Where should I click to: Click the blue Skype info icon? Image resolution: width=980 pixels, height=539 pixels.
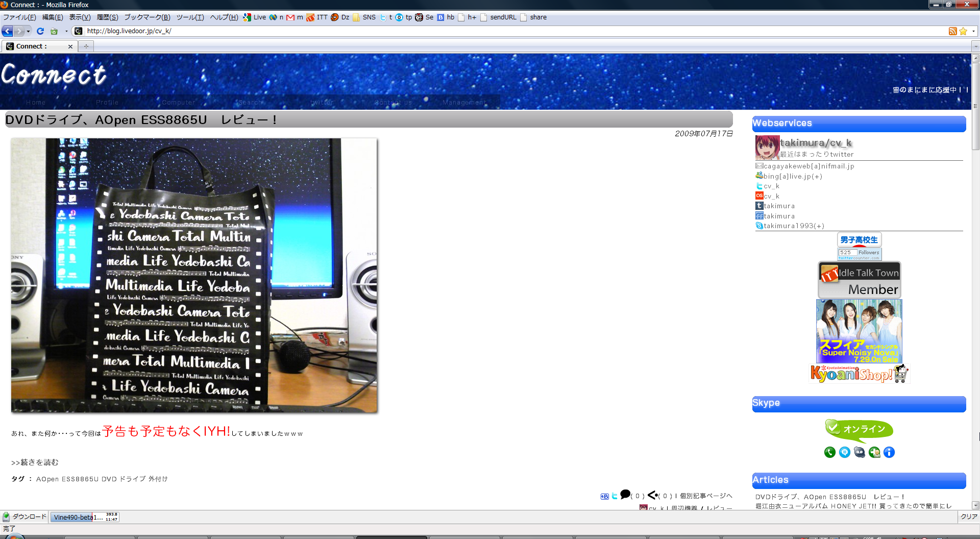(889, 452)
